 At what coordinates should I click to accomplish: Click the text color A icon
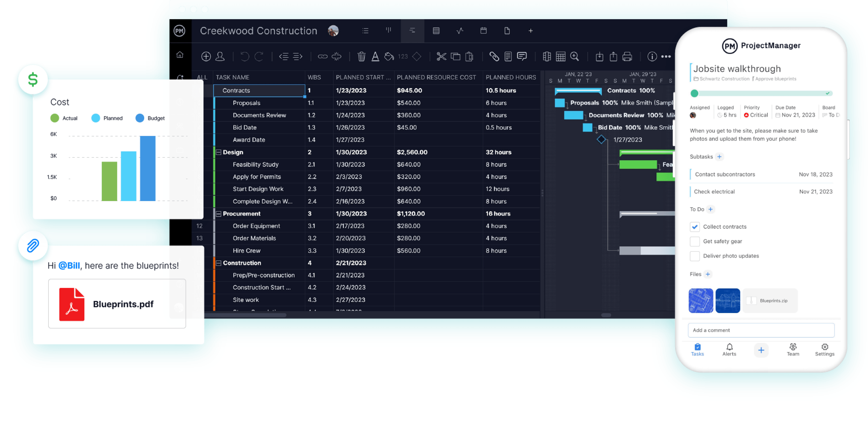[x=375, y=56]
